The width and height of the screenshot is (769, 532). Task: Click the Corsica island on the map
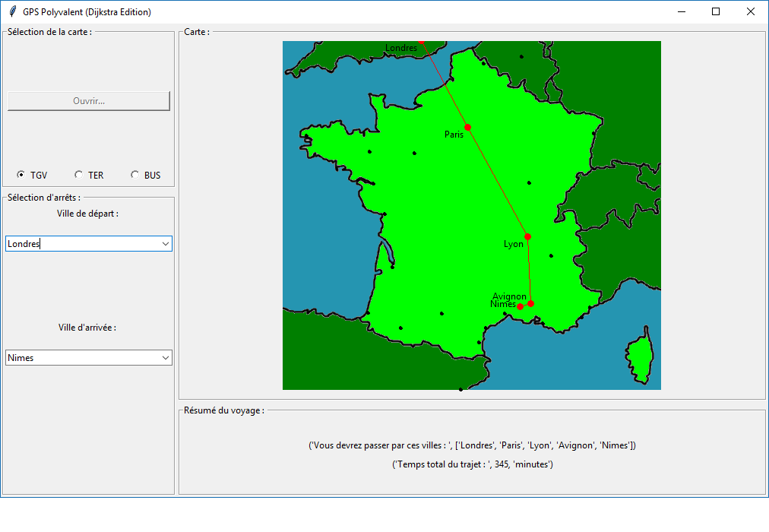(640, 356)
